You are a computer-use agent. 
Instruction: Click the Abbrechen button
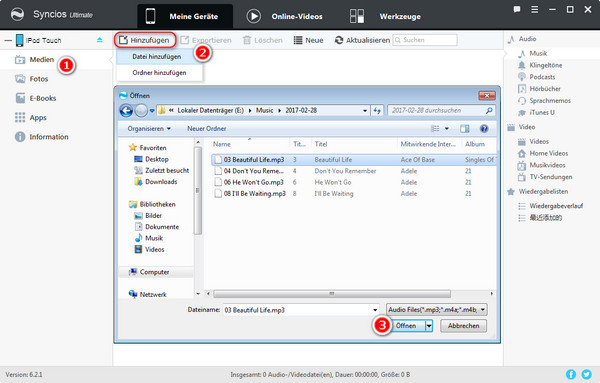tap(463, 326)
